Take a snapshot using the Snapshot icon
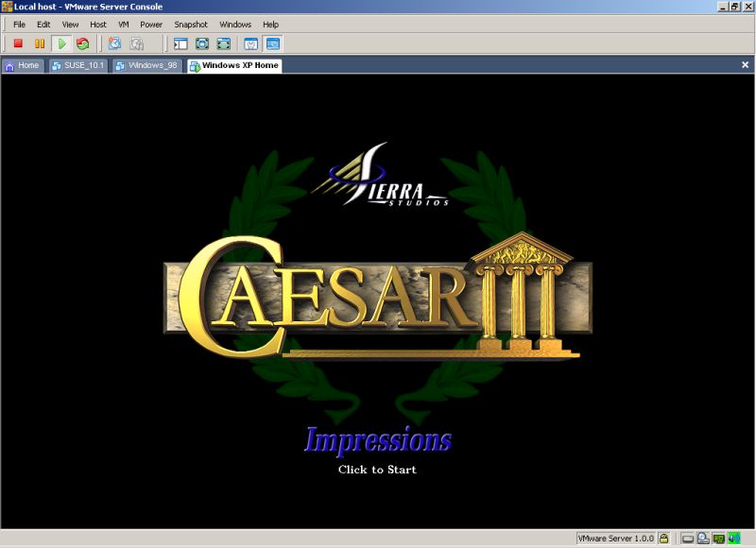 114,43
